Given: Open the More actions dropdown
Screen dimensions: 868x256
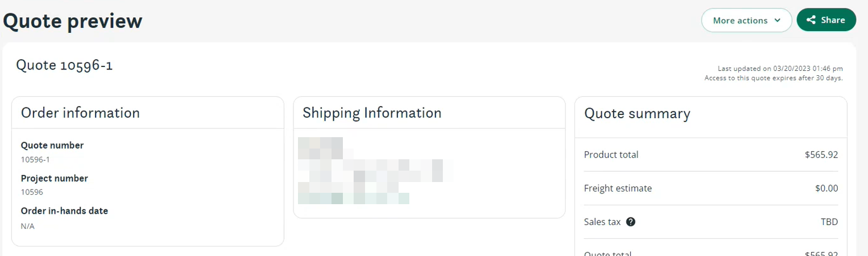Looking at the screenshot, I should pyautogui.click(x=747, y=20).
